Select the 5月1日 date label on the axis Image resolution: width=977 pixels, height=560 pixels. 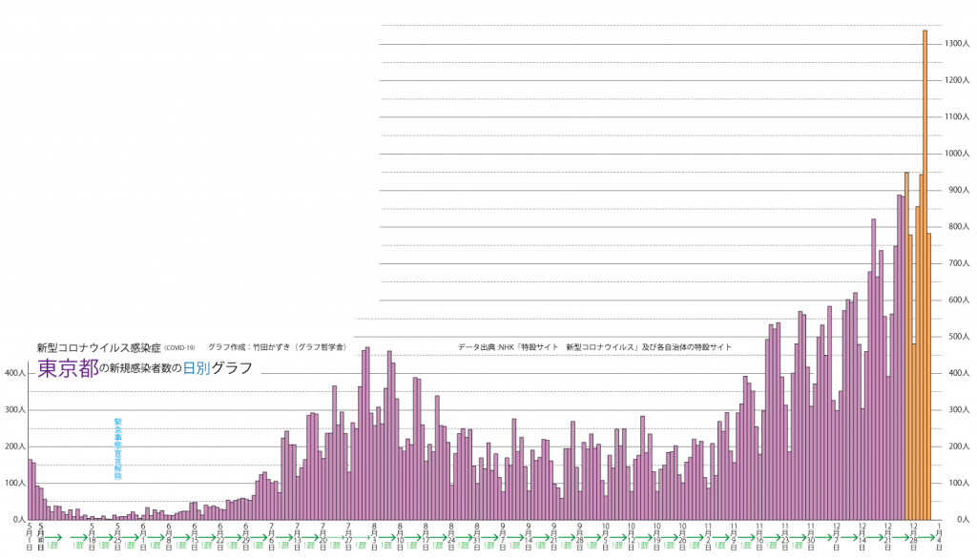pyautogui.click(x=30, y=536)
